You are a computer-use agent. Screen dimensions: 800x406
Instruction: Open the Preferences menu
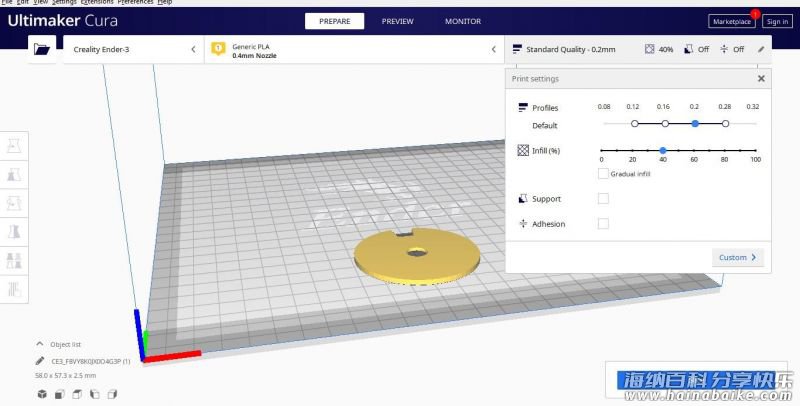(x=135, y=2)
